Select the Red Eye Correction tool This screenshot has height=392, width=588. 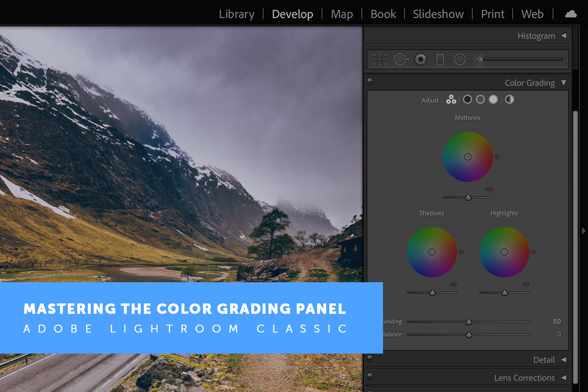(x=421, y=60)
